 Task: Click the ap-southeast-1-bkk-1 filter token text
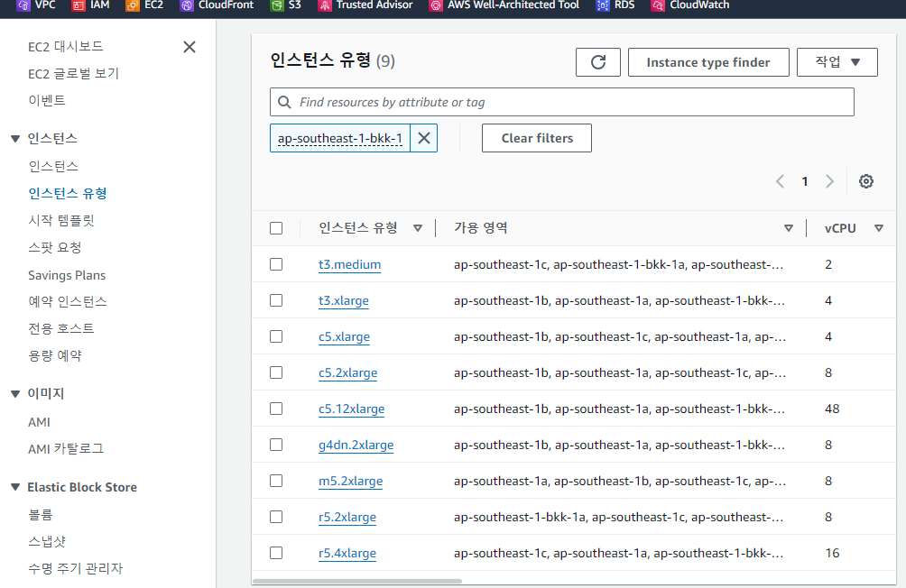[x=339, y=139]
